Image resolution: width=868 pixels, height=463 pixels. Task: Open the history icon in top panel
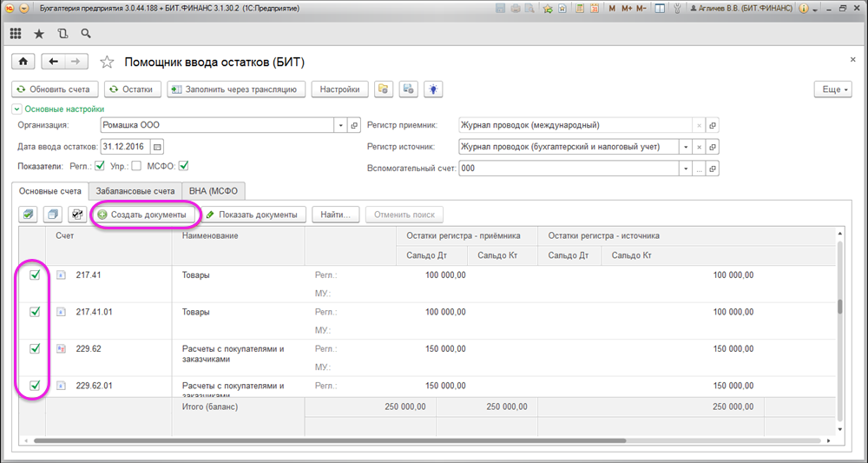[62, 34]
